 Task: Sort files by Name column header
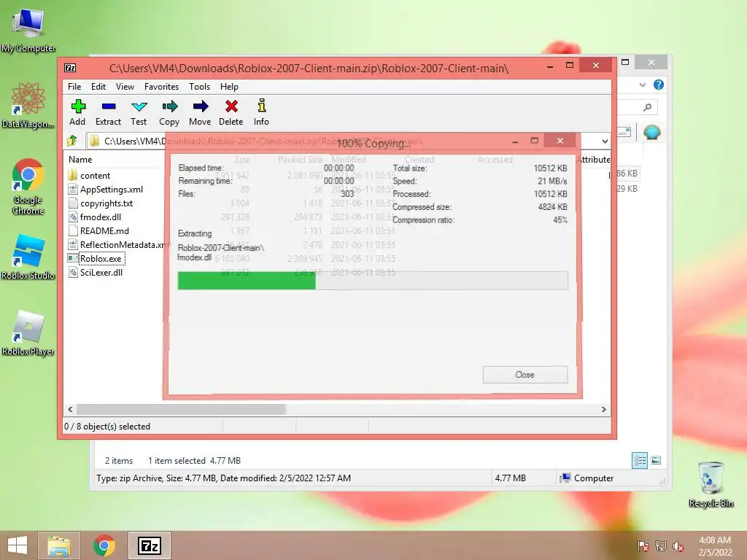click(x=80, y=160)
